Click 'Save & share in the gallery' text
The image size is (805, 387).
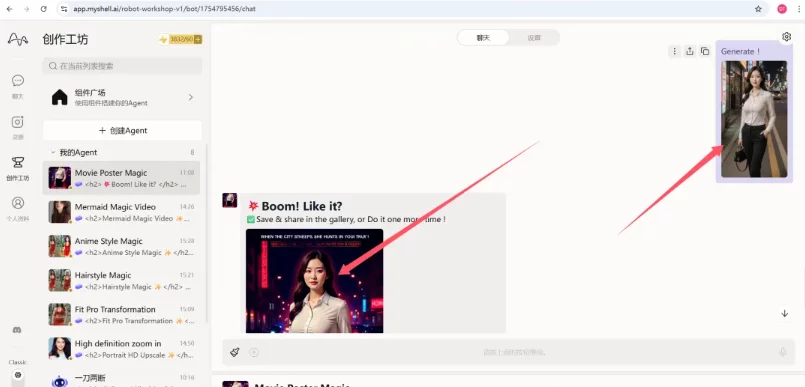(x=306, y=219)
